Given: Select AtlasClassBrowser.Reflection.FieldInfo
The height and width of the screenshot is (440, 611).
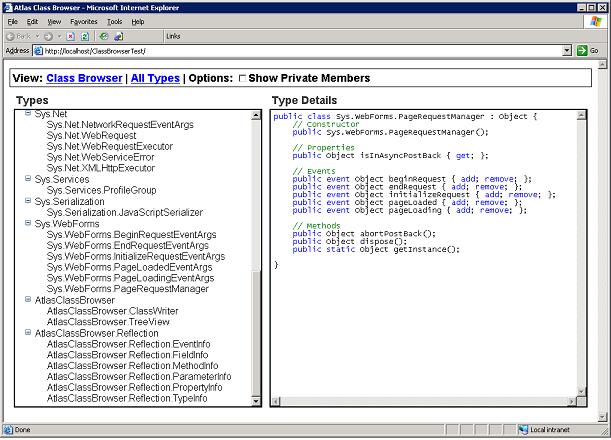Looking at the screenshot, I should pos(127,355).
